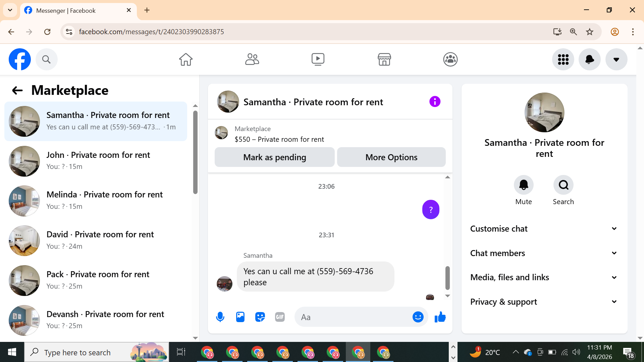Open notifications bell in header
644x362 pixels.
589,59
